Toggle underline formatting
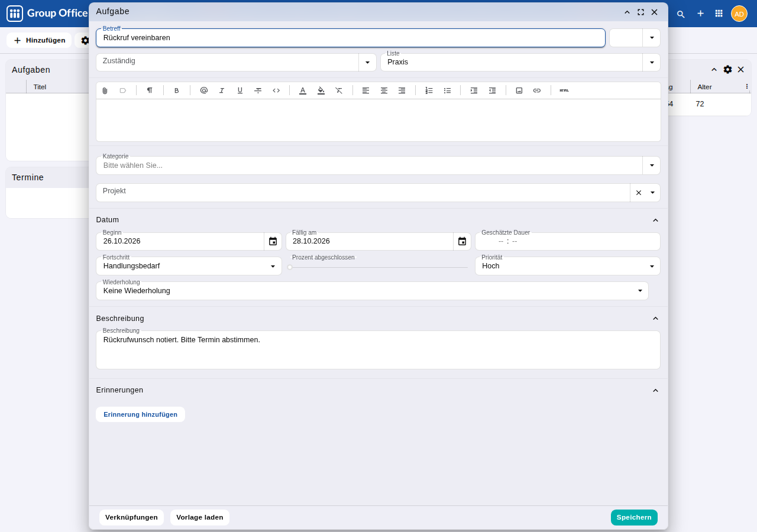757x532 pixels. [x=240, y=90]
